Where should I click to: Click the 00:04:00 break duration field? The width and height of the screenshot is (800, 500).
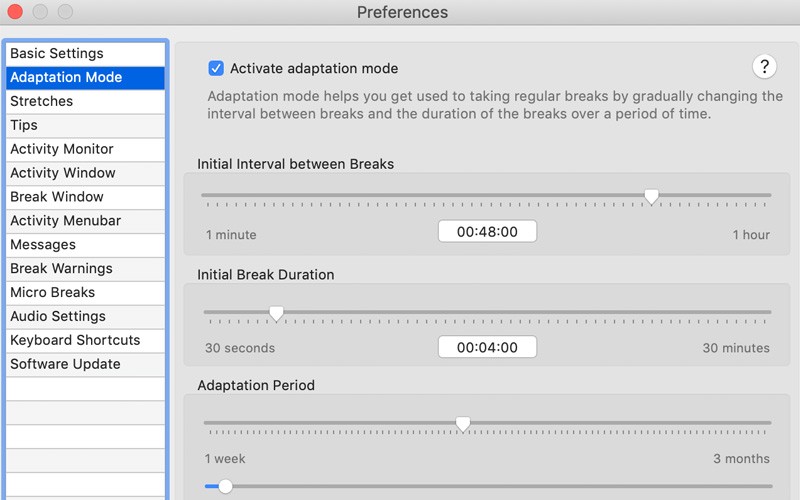(487, 347)
